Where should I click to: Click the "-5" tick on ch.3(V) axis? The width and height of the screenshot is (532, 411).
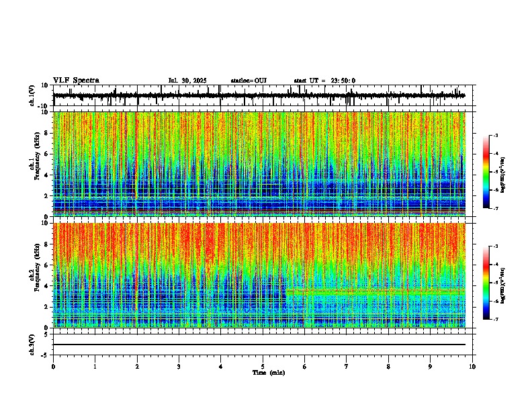45,355
